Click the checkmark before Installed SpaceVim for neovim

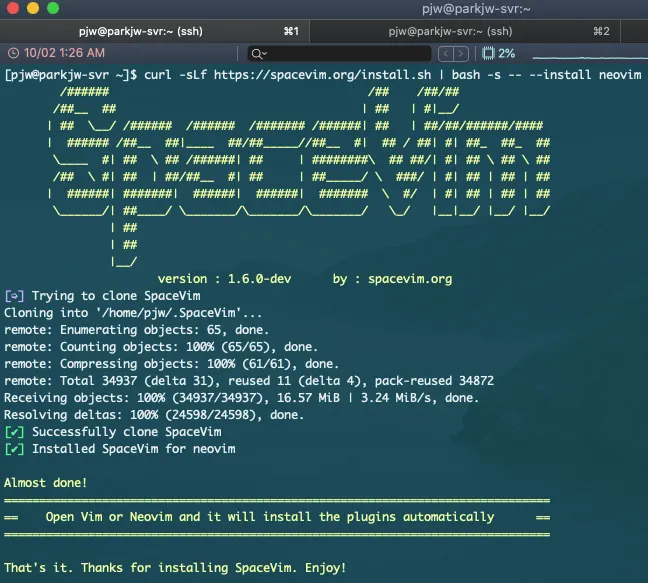tap(14, 449)
